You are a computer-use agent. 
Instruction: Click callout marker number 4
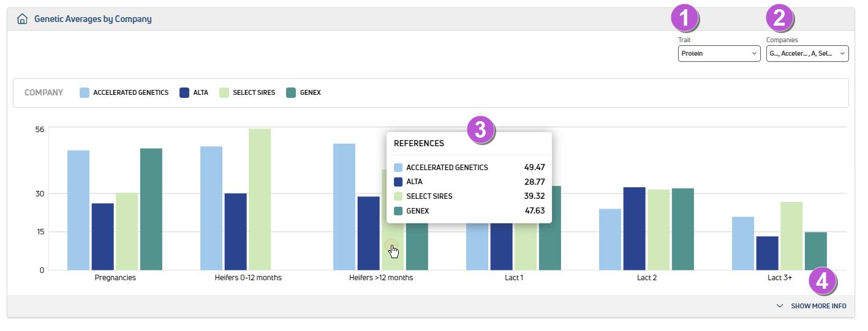(x=822, y=281)
